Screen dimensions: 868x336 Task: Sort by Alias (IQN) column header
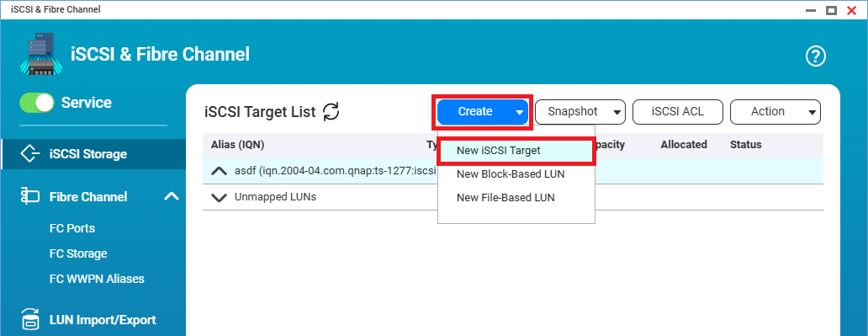coord(237,145)
